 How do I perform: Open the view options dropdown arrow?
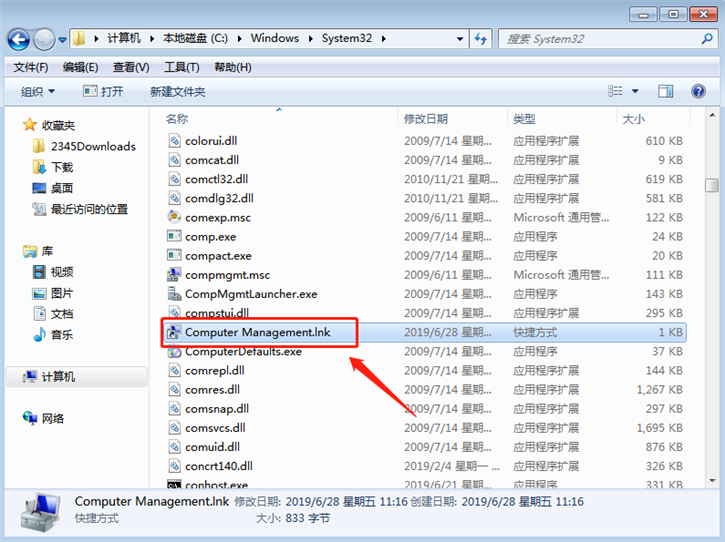(x=635, y=91)
